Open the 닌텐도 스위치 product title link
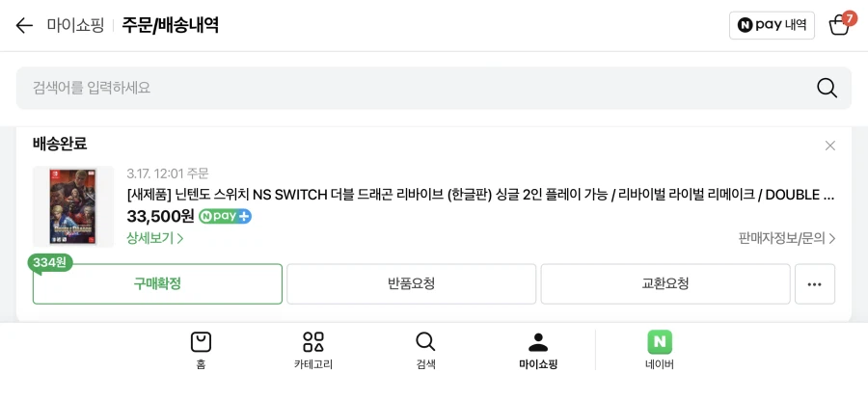Image resolution: width=868 pixels, height=400 pixels. point(480,195)
